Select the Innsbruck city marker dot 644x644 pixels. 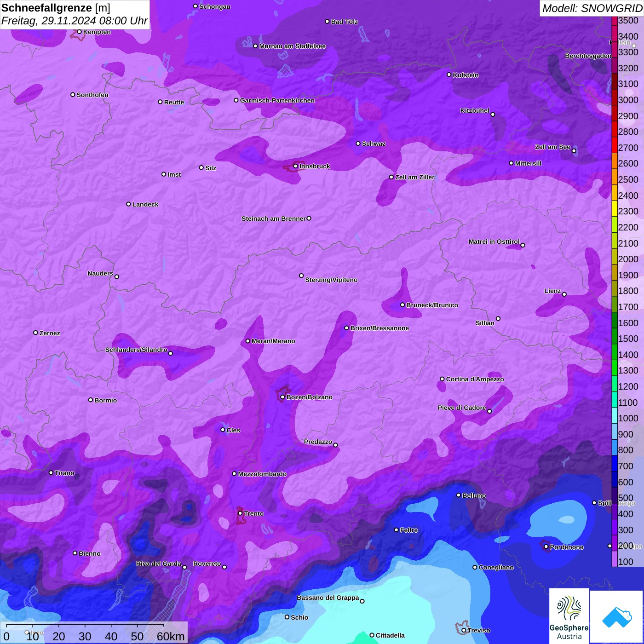pyautogui.click(x=296, y=166)
